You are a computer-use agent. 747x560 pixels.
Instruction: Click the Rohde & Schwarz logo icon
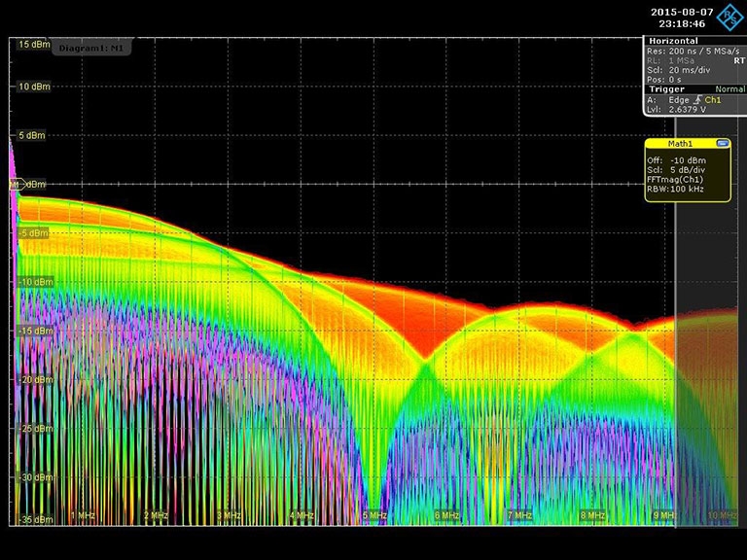(727, 17)
